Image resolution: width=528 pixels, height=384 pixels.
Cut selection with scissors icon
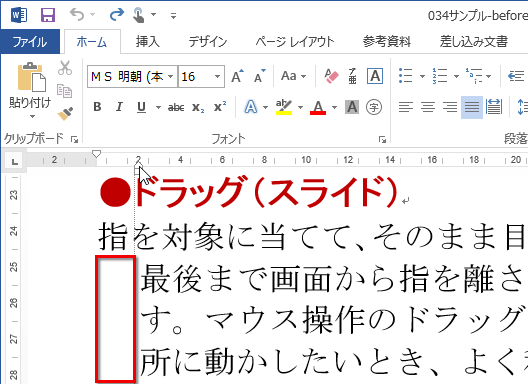tap(65, 67)
